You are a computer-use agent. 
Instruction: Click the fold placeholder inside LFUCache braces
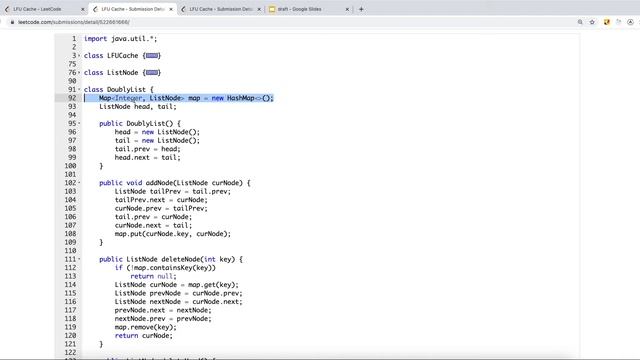(x=152, y=56)
